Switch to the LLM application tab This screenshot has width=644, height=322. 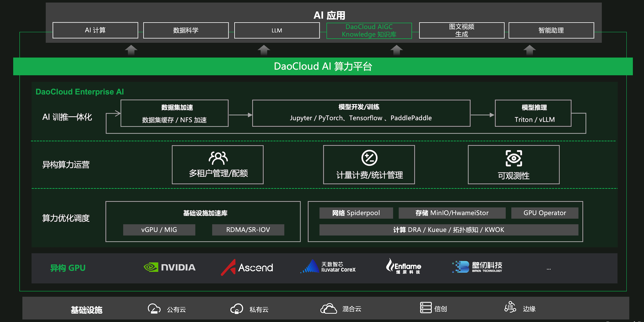[276, 30]
